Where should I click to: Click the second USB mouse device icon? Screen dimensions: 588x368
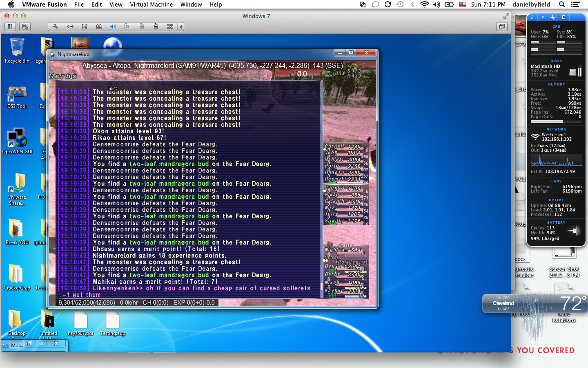coord(156,27)
